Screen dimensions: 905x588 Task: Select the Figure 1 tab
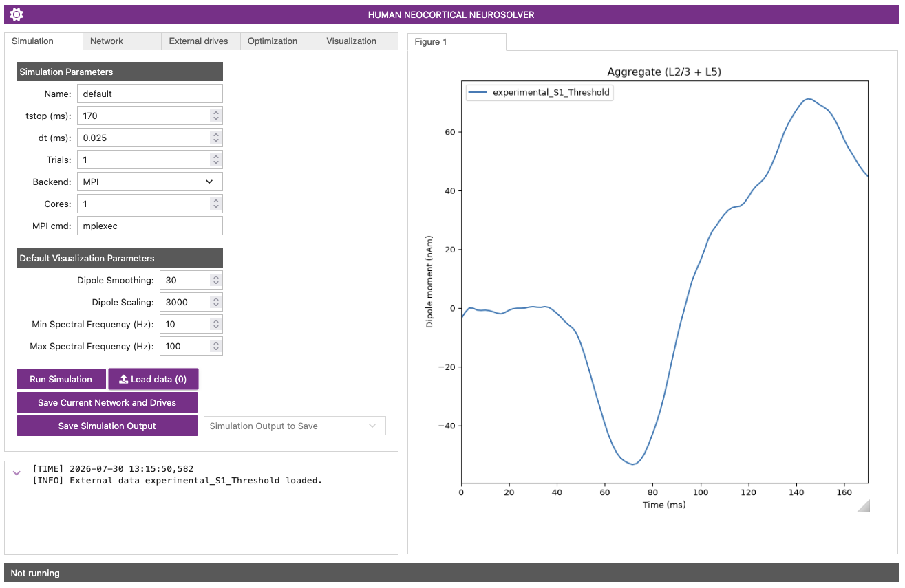pyautogui.click(x=457, y=42)
